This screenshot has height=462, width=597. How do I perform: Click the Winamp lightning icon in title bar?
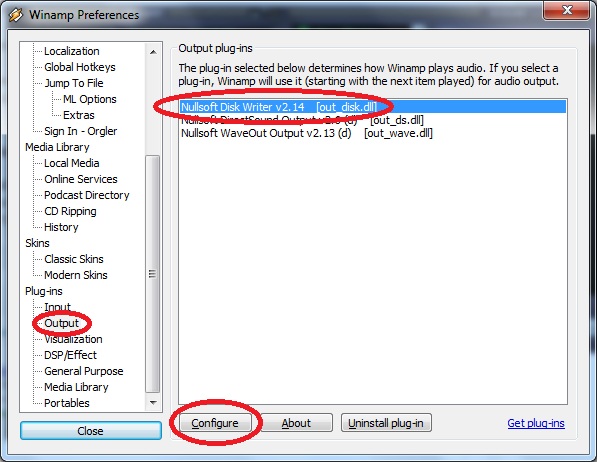pos(16,15)
